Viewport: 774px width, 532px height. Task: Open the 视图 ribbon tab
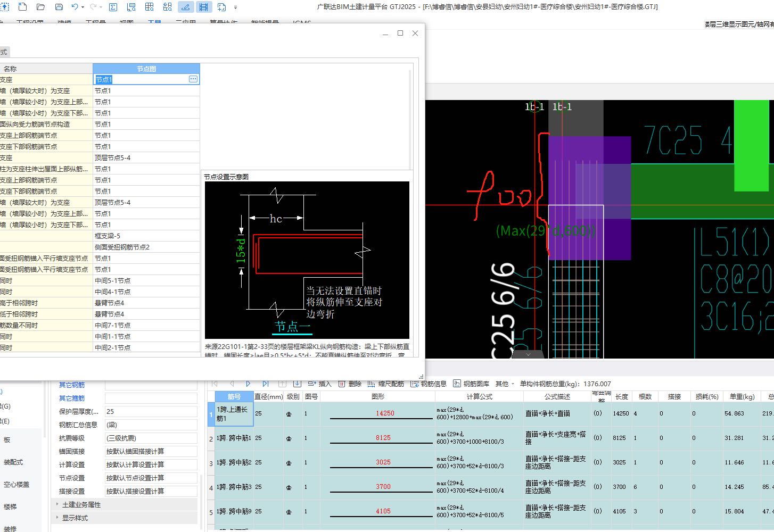[127, 23]
